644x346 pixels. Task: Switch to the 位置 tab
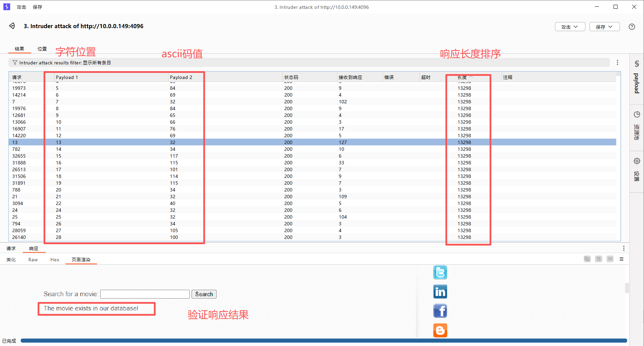tap(42, 49)
